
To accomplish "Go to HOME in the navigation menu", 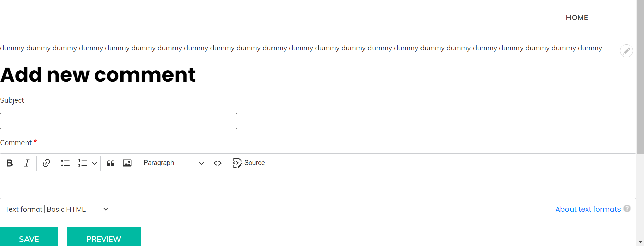I will [577, 18].
